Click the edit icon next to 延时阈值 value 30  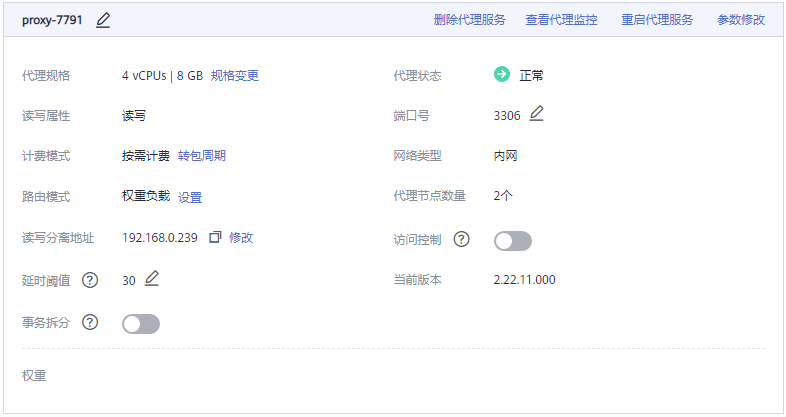click(151, 279)
